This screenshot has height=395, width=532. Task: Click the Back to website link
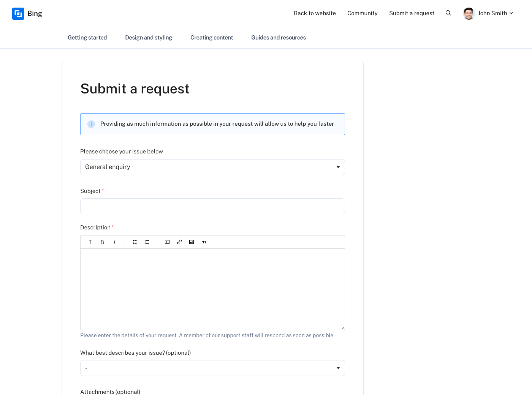tap(315, 13)
